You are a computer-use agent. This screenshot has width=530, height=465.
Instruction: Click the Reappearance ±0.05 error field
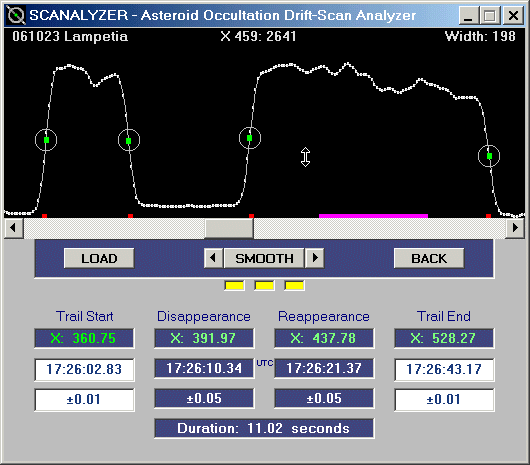(x=324, y=398)
